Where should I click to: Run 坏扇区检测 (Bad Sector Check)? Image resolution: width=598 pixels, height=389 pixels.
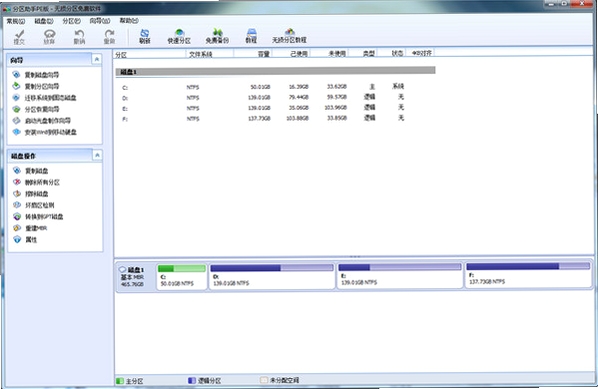click(x=39, y=205)
